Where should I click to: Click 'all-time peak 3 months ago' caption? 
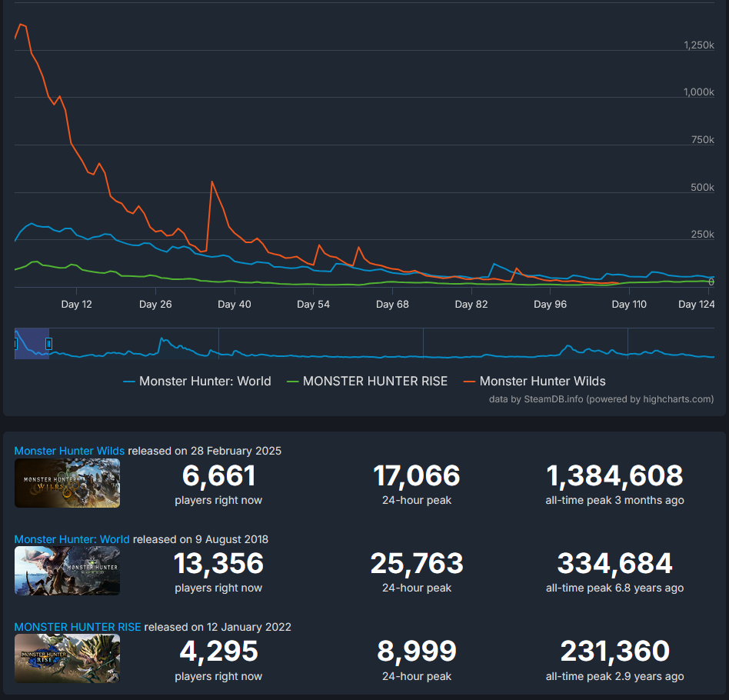click(x=614, y=500)
